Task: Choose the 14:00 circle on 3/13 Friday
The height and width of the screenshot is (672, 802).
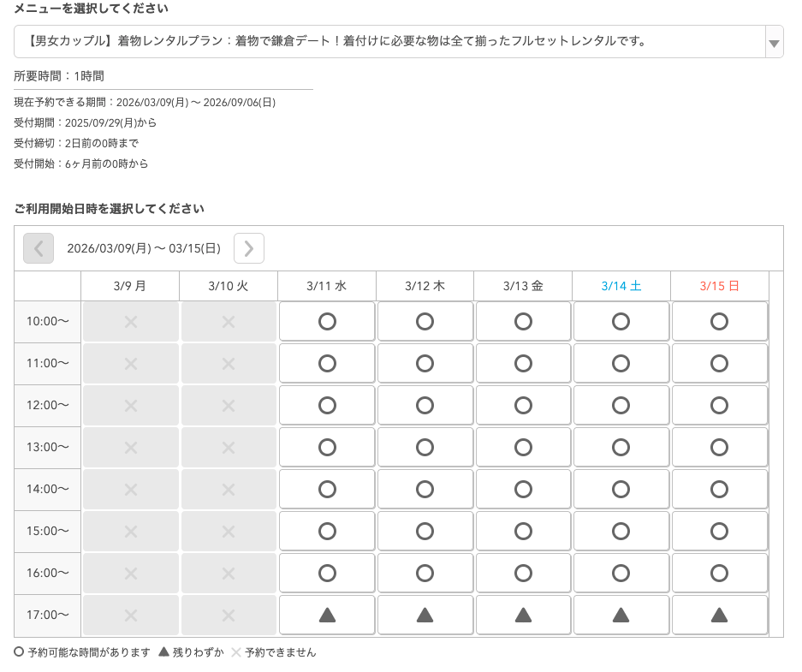Action: [x=523, y=489]
